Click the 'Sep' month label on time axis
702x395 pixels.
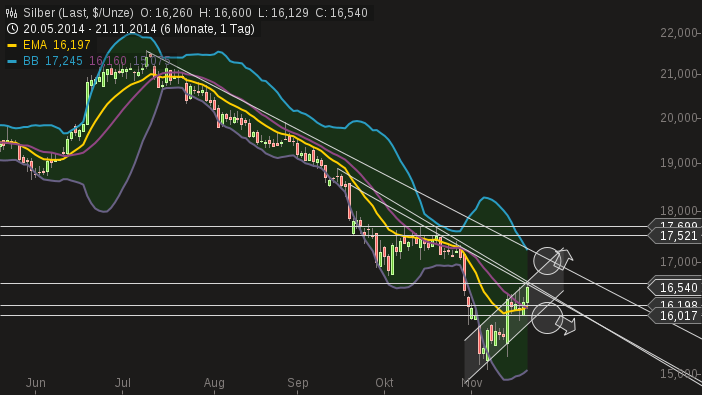[298, 383]
